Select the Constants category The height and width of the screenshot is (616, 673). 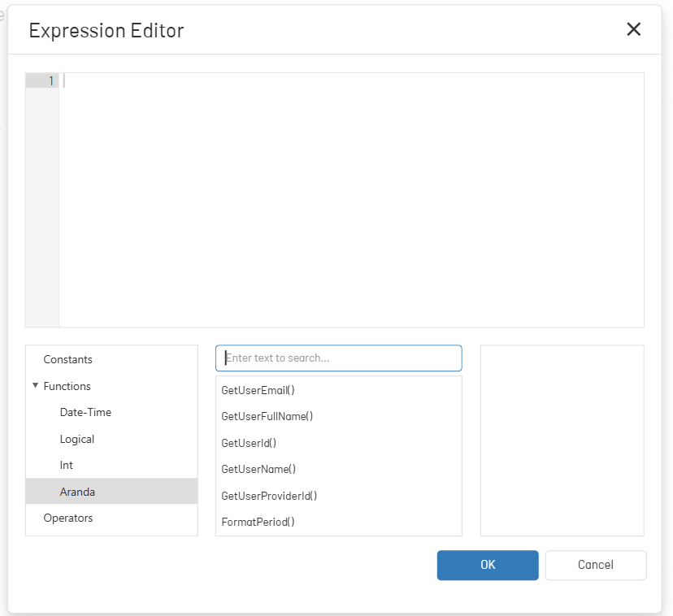coord(67,359)
